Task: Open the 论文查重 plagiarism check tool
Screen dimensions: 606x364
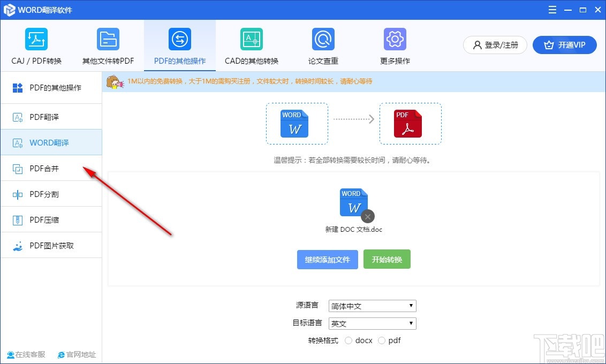Action: pos(322,45)
